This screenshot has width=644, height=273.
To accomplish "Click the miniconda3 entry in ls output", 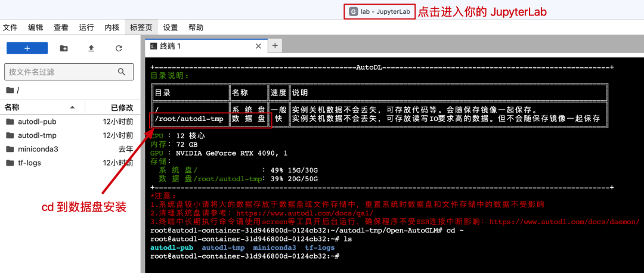I will pyautogui.click(x=274, y=248).
